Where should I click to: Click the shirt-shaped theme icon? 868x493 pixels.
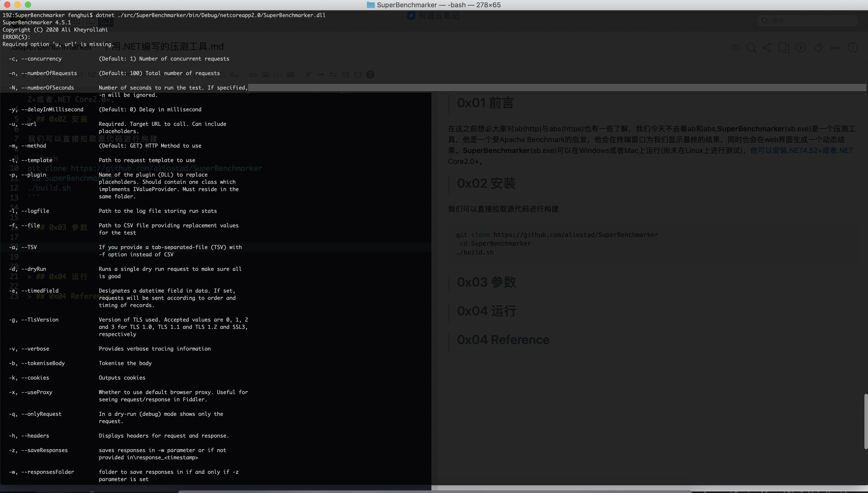(358, 75)
